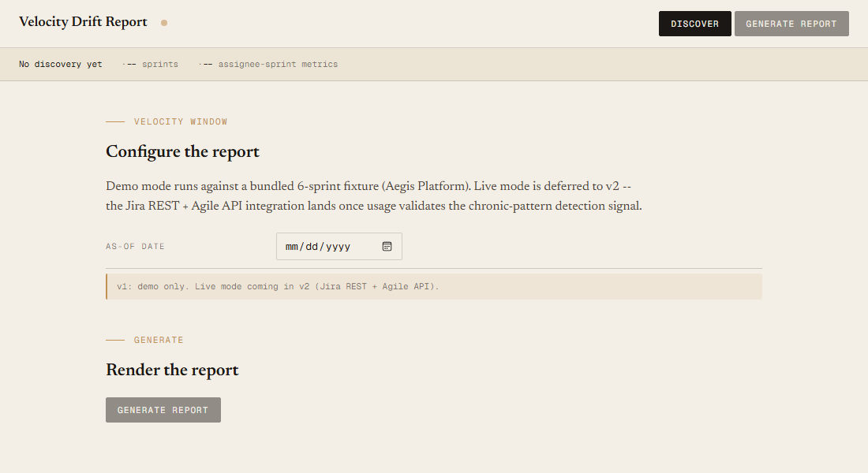Click the '-- assignee-sprint metrics' status entry

coord(268,64)
